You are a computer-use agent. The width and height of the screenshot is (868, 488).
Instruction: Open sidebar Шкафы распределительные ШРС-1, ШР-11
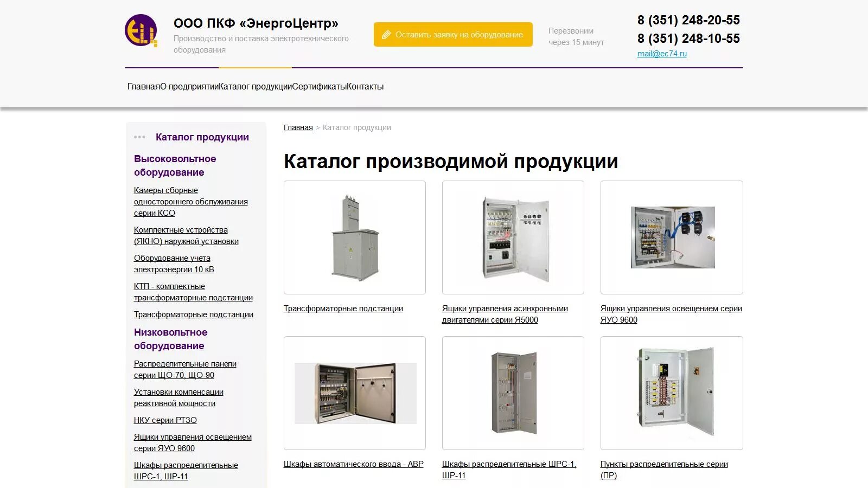[186, 471]
